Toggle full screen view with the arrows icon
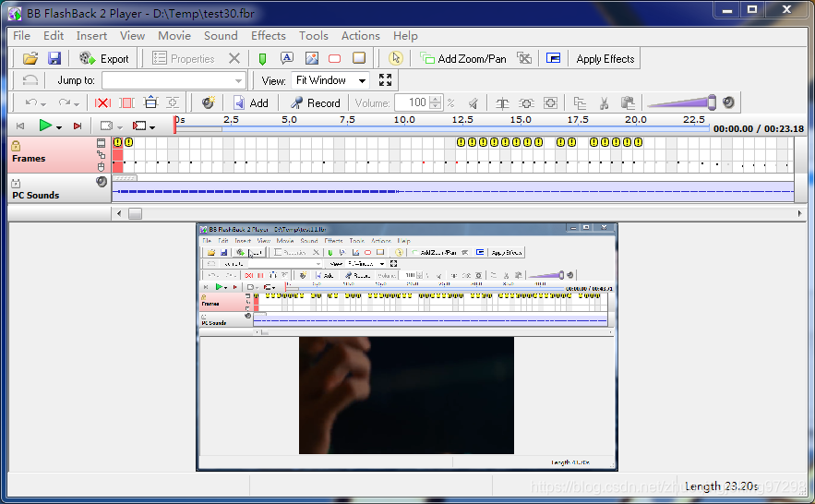Image resolution: width=815 pixels, height=504 pixels. coord(385,80)
